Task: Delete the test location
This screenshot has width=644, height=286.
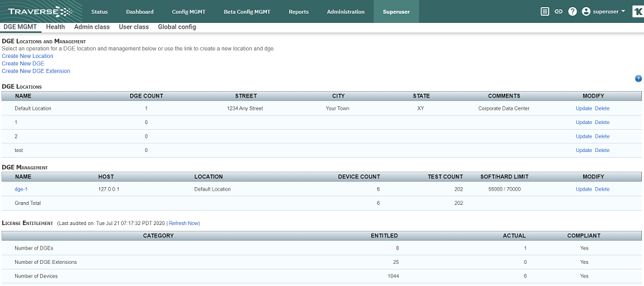Action: tap(602, 151)
